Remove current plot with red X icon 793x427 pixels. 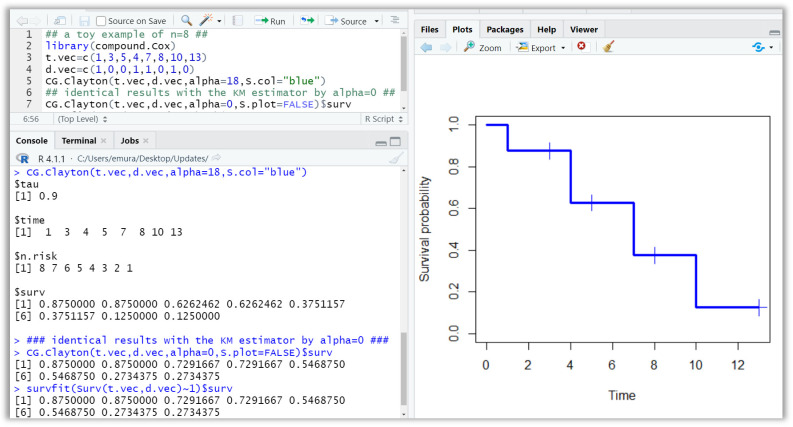(581, 47)
